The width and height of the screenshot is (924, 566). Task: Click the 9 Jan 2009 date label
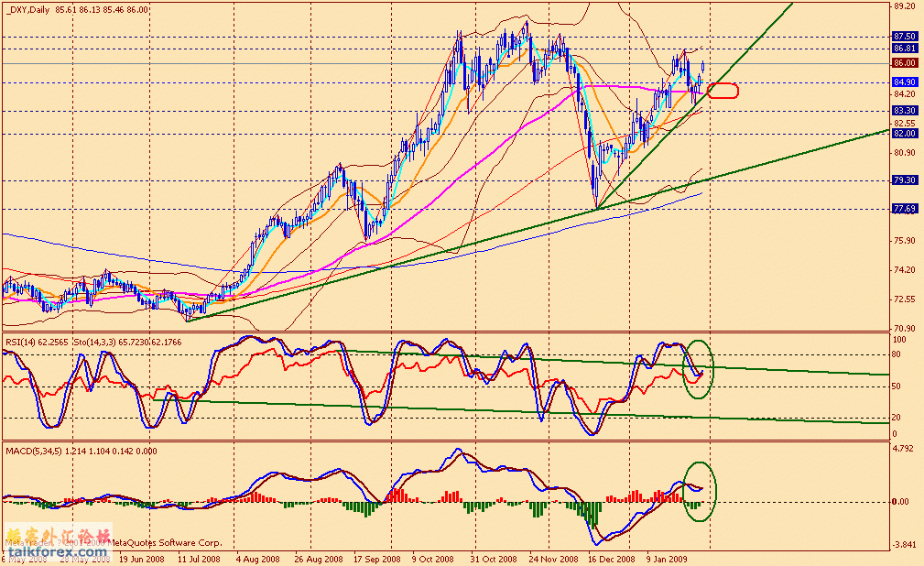pos(667,559)
